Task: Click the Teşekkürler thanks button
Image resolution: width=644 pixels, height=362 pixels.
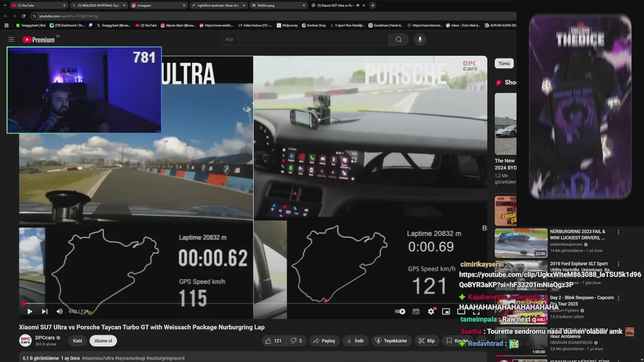Action: point(391,340)
